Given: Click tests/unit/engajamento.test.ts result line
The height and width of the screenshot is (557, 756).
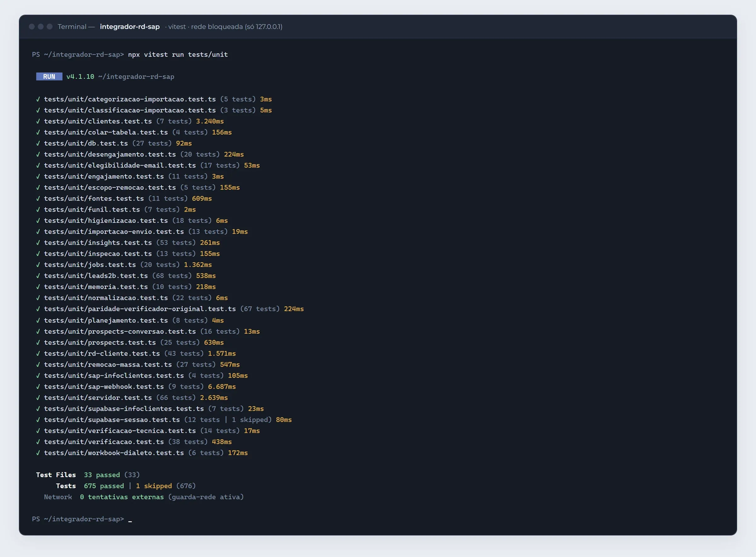Looking at the screenshot, I should pos(130,176).
